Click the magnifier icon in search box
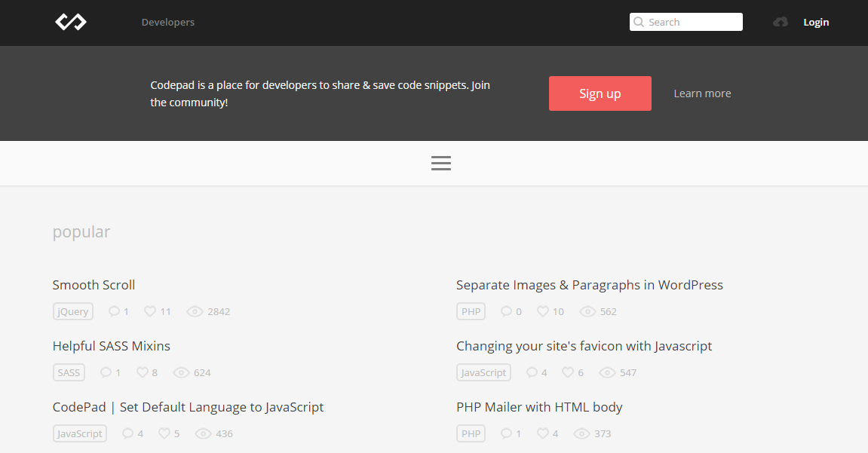868x453 pixels. (x=639, y=22)
